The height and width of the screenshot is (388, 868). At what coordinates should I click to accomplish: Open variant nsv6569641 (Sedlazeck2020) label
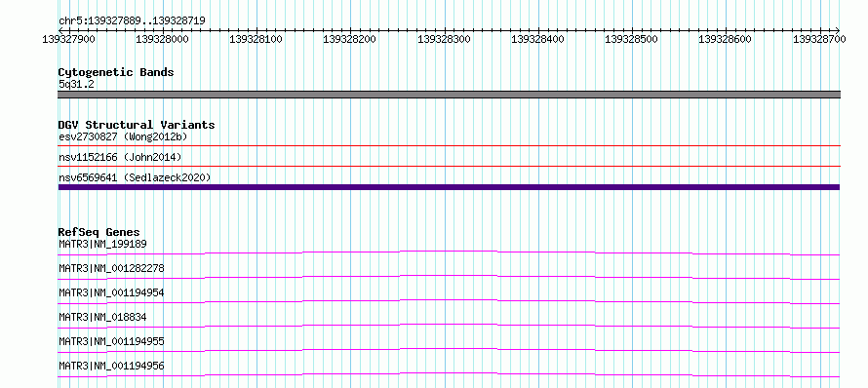(x=135, y=177)
